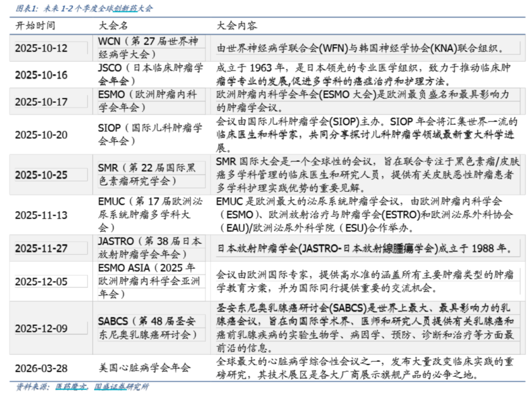The width and height of the screenshot is (532, 393).
Task: Click the date cell 2025-10-17
Action: point(42,102)
